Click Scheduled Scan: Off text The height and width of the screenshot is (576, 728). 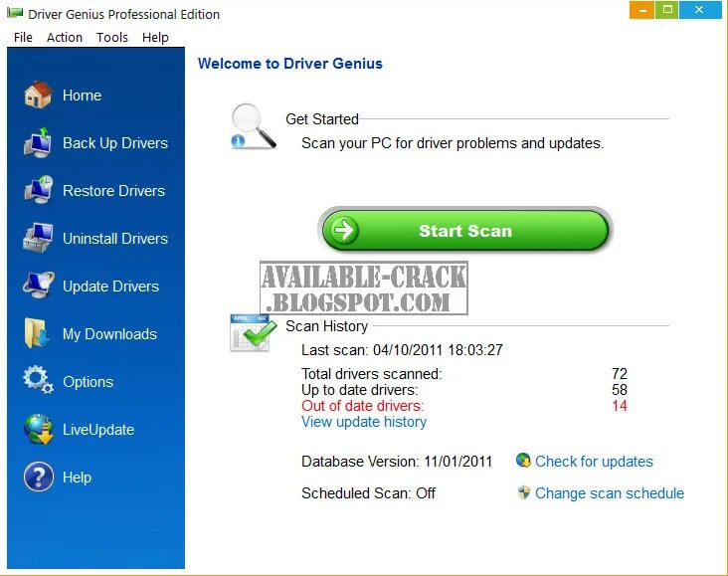[x=368, y=492]
